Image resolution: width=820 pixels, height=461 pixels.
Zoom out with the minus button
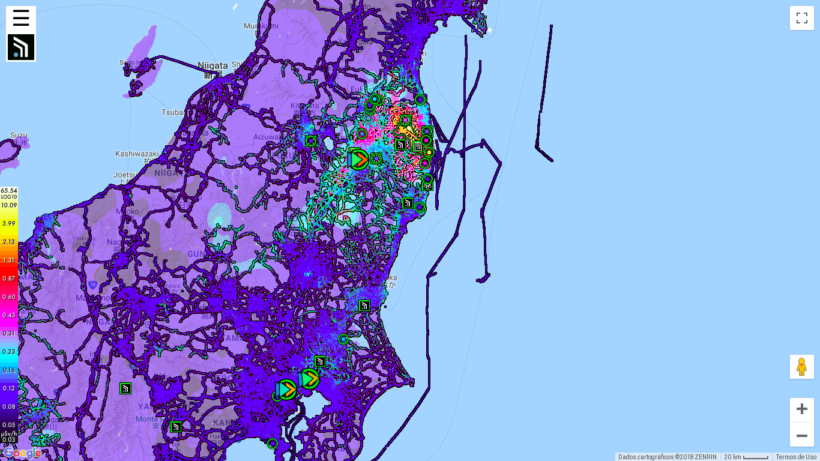point(801,435)
